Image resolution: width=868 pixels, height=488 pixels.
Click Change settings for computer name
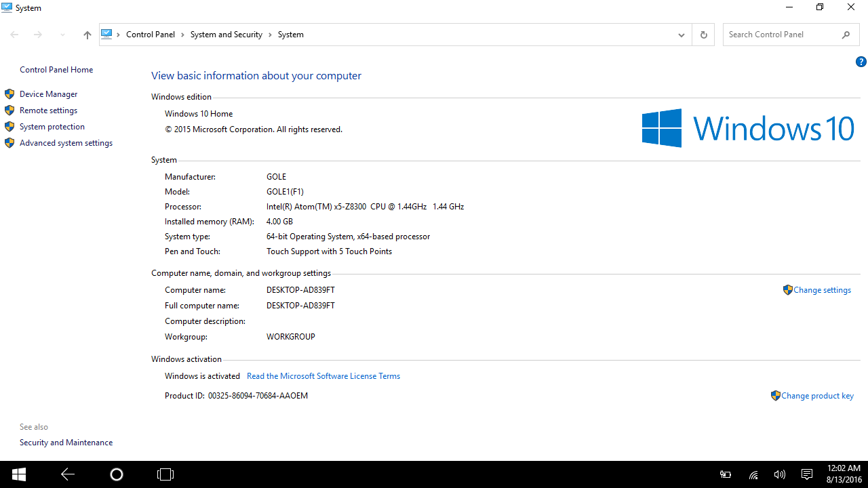tap(822, 290)
